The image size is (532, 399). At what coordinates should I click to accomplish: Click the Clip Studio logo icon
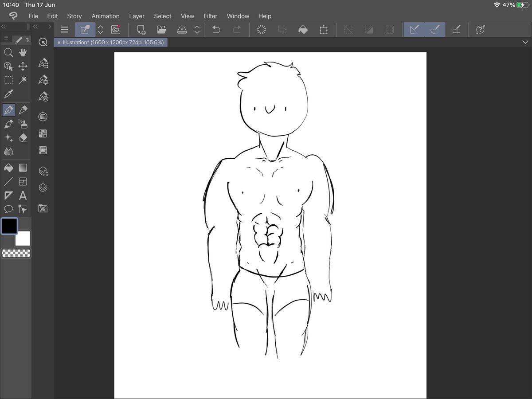click(x=13, y=16)
